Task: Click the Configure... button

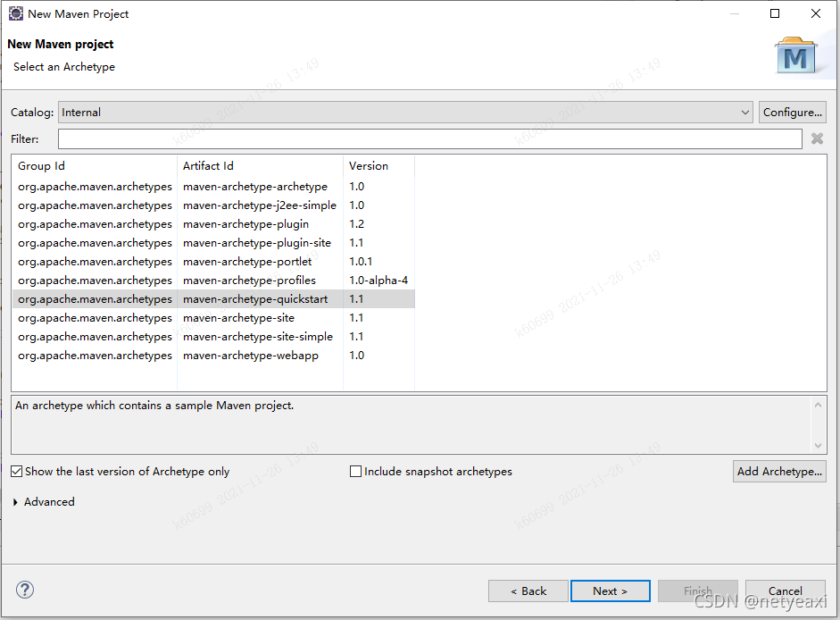Action: tap(793, 112)
